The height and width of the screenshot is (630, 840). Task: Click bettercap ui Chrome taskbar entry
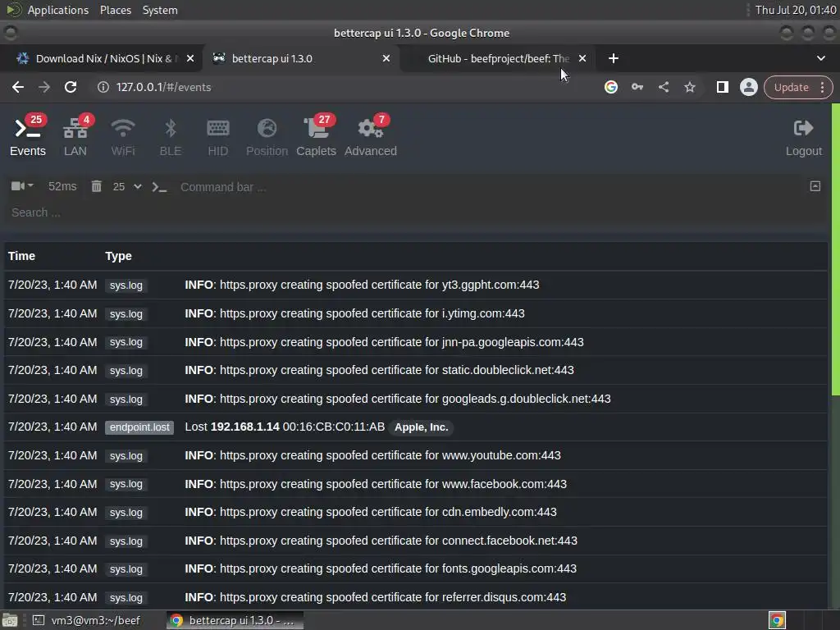click(x=235, y=620)
